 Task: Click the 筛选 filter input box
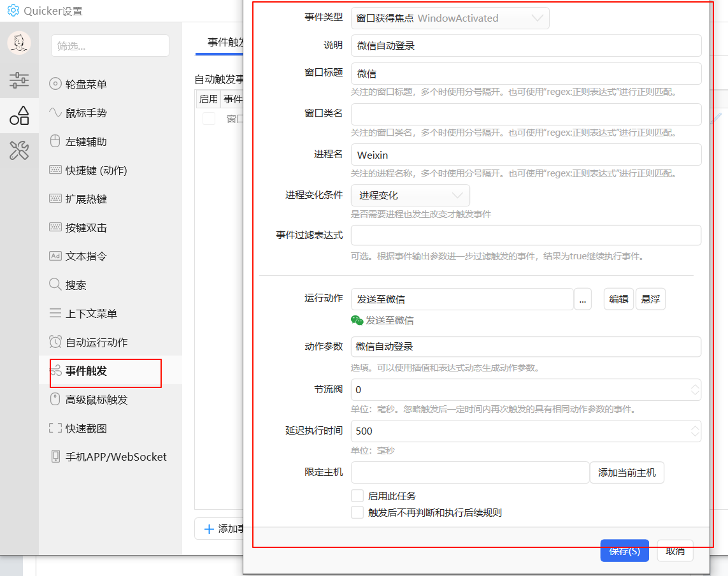[110, 46]
